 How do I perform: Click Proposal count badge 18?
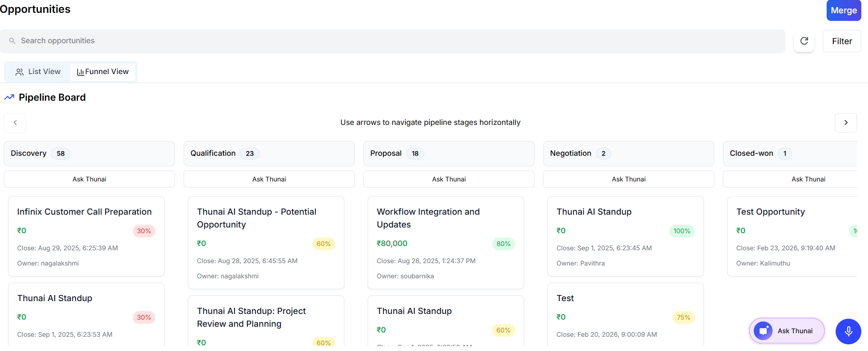(415, 153)
